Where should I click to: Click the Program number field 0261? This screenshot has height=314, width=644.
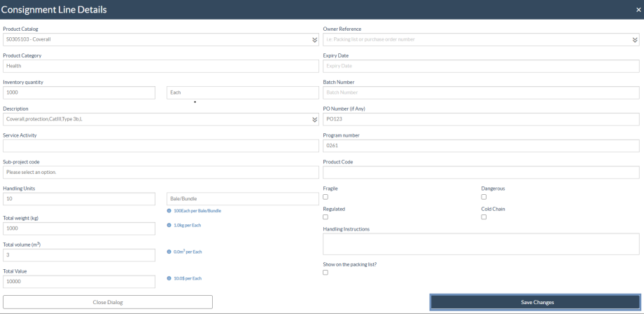[482, 146]
